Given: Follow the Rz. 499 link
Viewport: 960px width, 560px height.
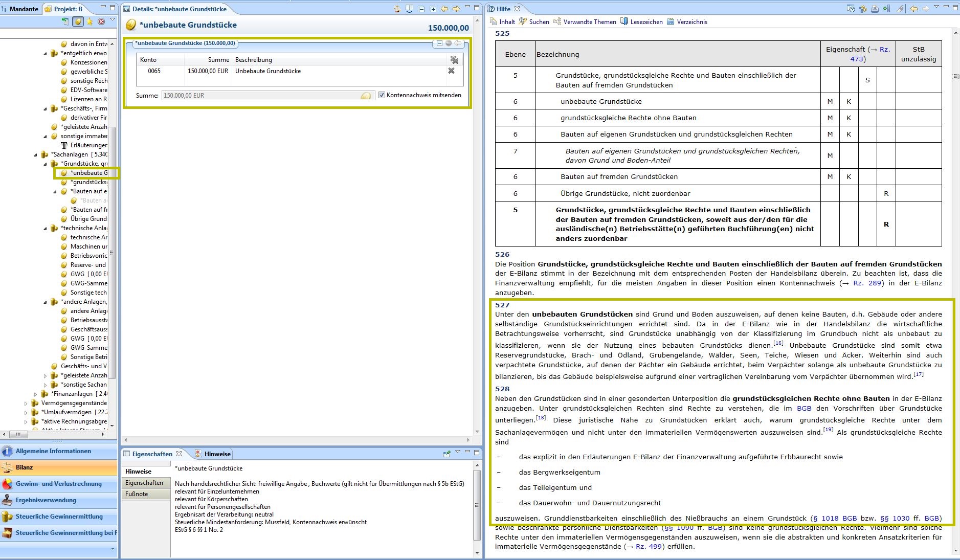Looking at the screenshot, I should pos(649,546).
